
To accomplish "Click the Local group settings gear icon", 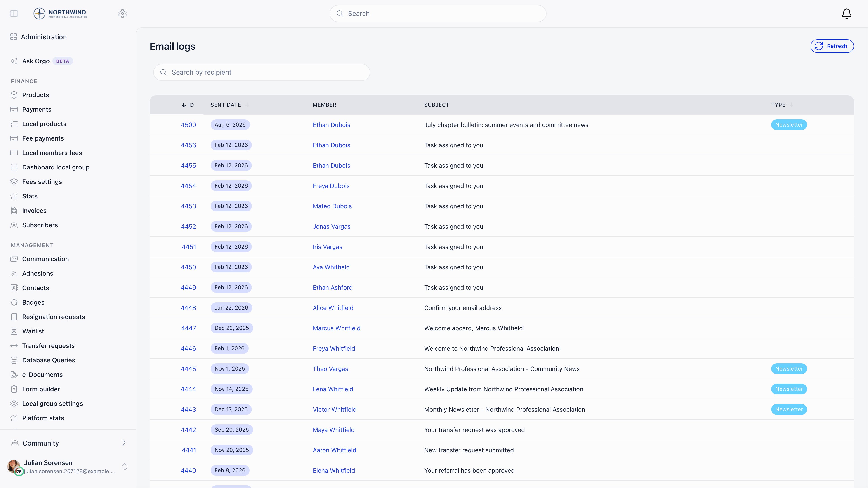I will 14,404.
